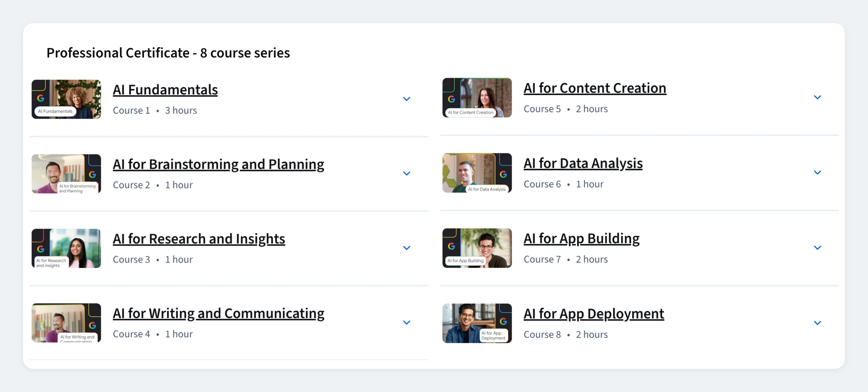Image resolution: width=868 pixels, height=392 pixels.
Task: Expand the AI for Data Analysis chevron
Action: [817, 172]
